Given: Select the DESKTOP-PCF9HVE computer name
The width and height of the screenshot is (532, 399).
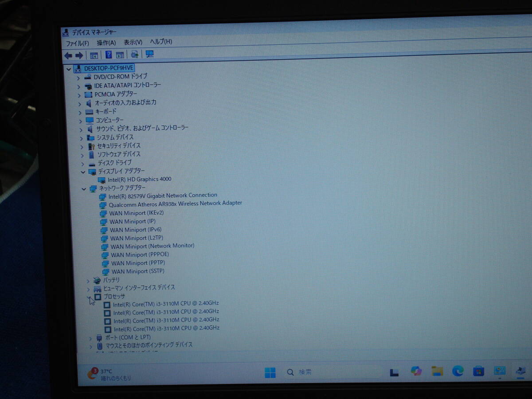Looking at the screenshot, I should pyautogui.click(x=109, y=68).
